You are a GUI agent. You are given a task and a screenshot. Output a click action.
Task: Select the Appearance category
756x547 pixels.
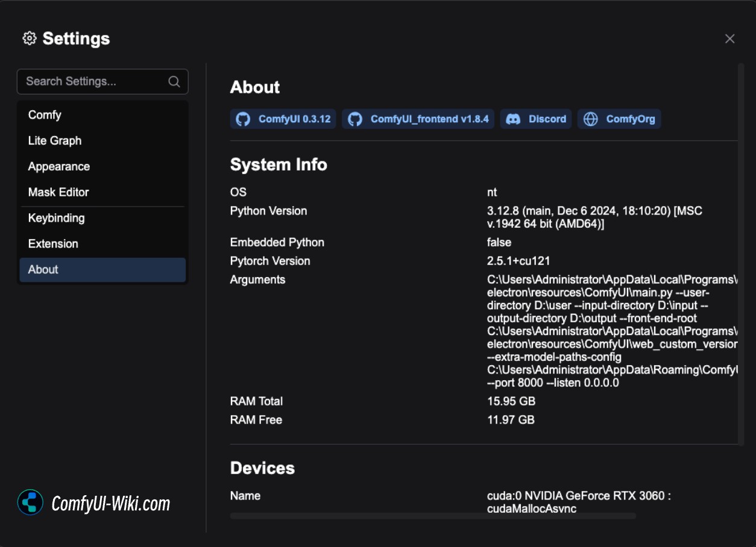click(x=102, y=166)
